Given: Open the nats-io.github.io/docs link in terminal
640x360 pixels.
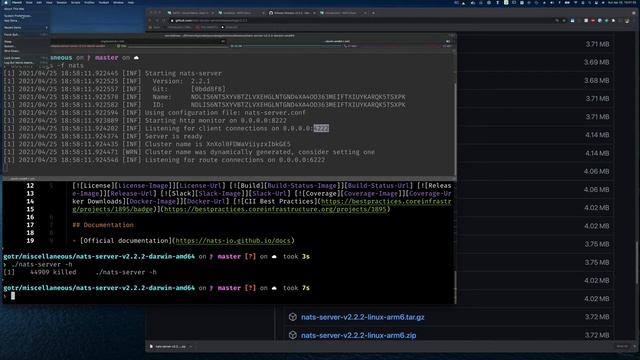Looking at the screenshot, I should click(233, 241).
